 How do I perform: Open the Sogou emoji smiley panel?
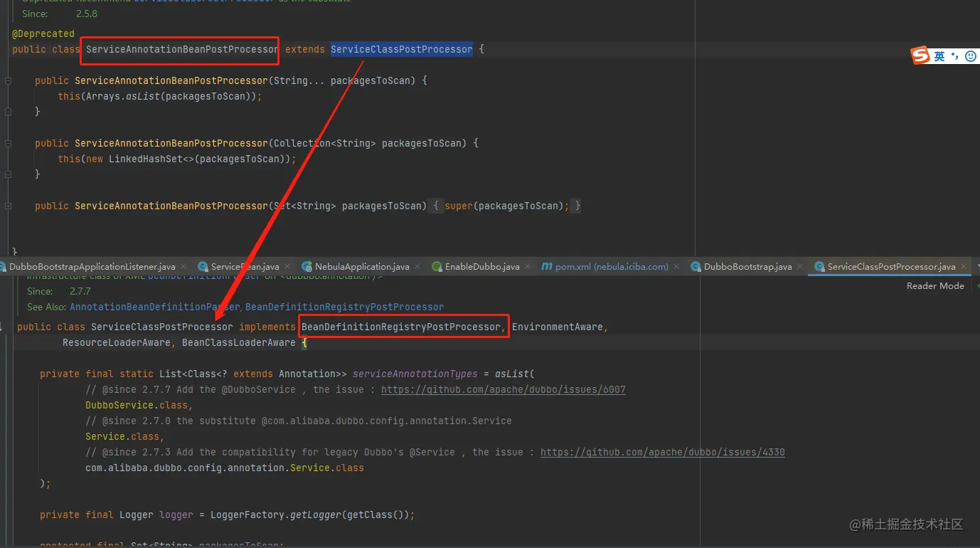[x=971, y=56]
